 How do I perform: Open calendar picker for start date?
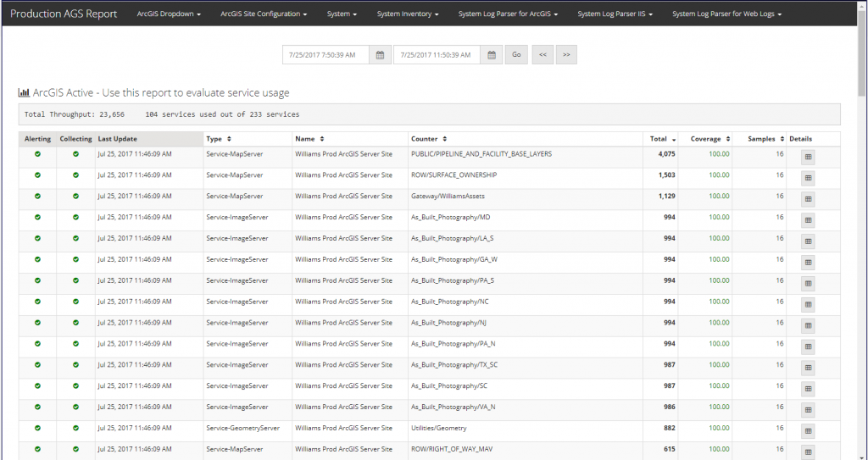(381, 55)
